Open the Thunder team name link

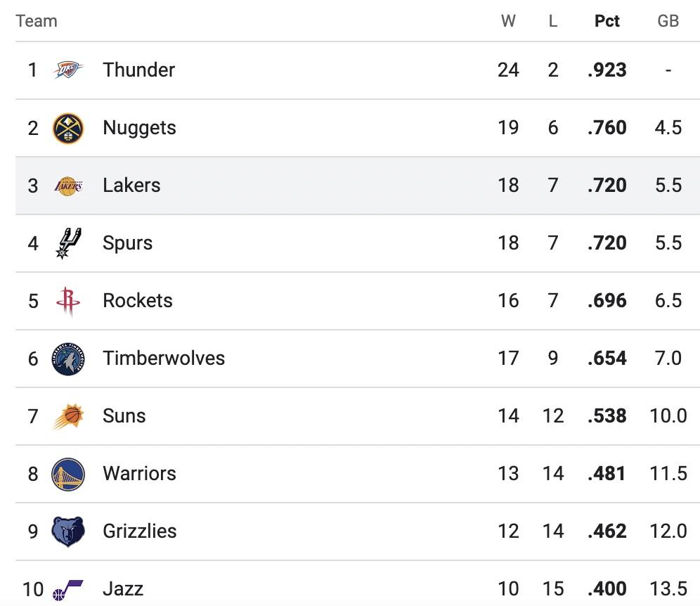click(x=138, y=70)
